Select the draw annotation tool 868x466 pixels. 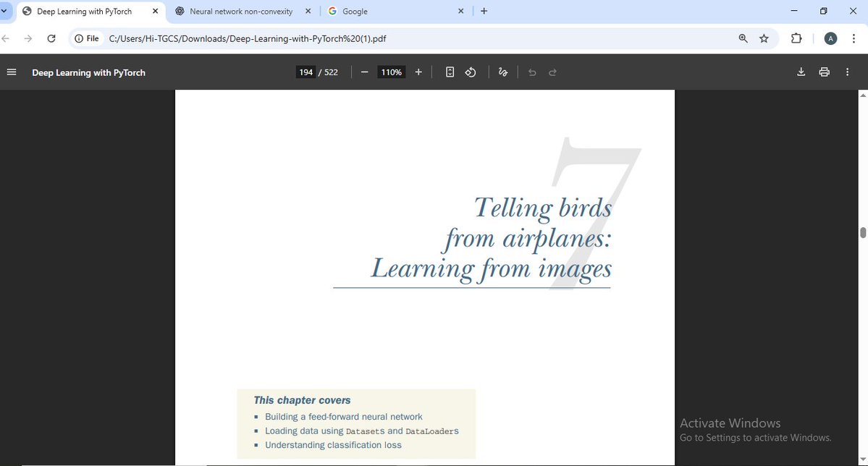503,72
